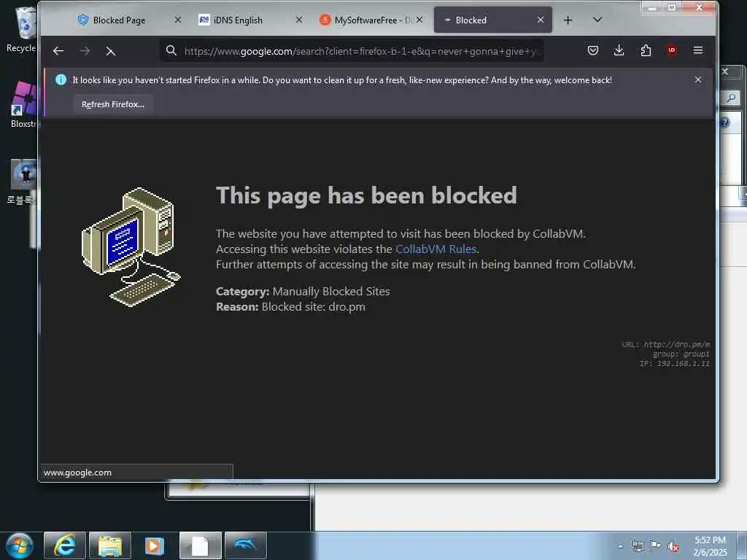Image resolution: width=747 pixels, height=560 pixels.
Task: Close the iDNS English tab
Action: 299,20
